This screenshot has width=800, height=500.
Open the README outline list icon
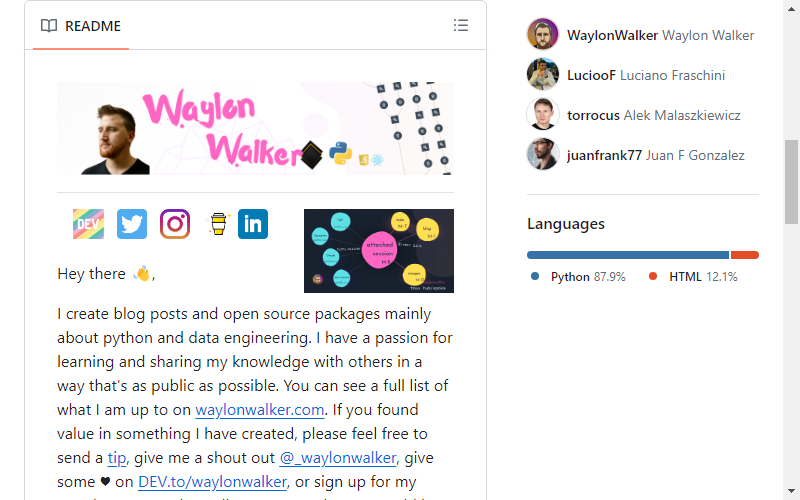point(461,26)
